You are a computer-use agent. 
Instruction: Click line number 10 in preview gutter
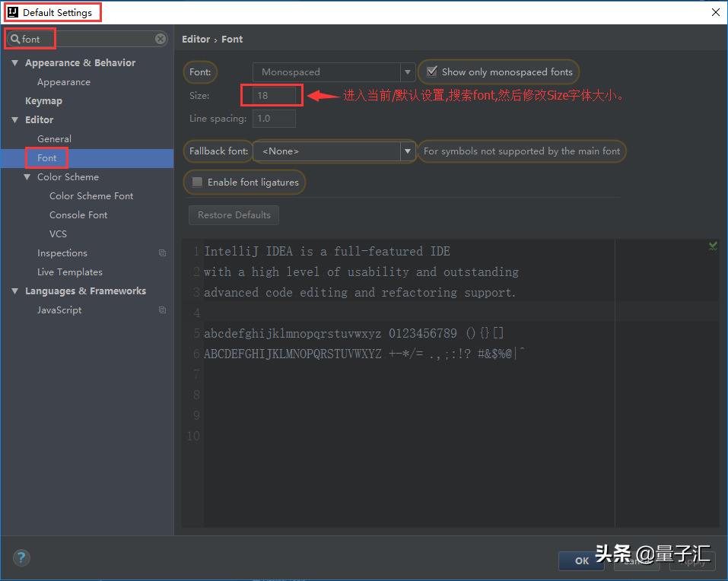click(193, 436)
